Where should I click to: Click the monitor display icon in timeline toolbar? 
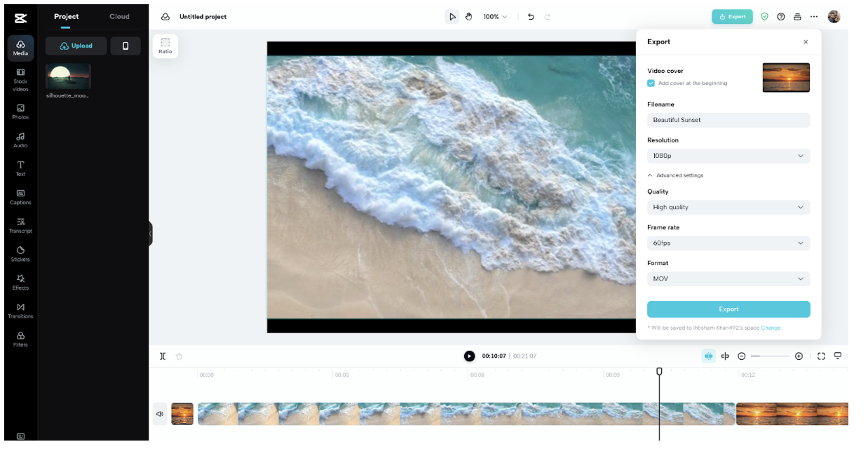click(x=838, y=356)
